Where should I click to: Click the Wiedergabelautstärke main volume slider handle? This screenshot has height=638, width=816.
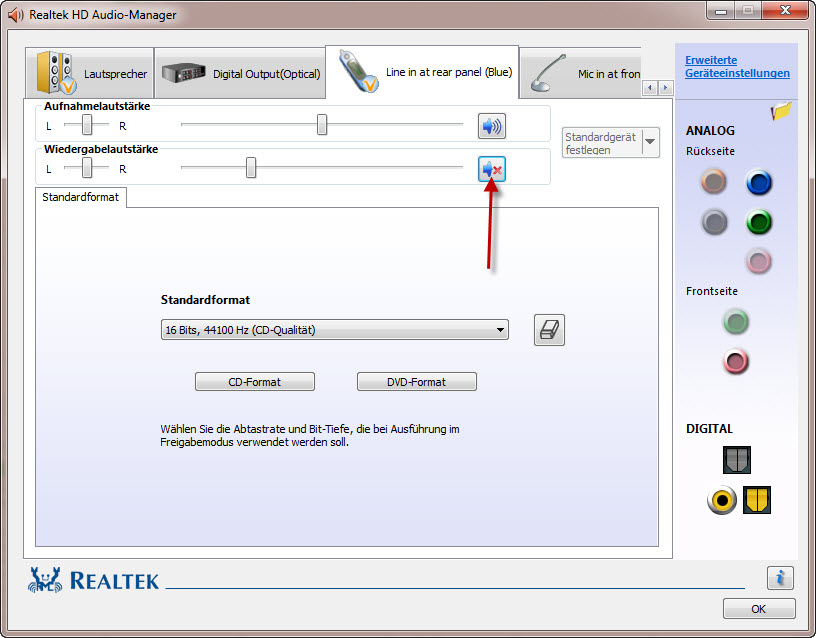pyautogui.click(x=251, y=168)
